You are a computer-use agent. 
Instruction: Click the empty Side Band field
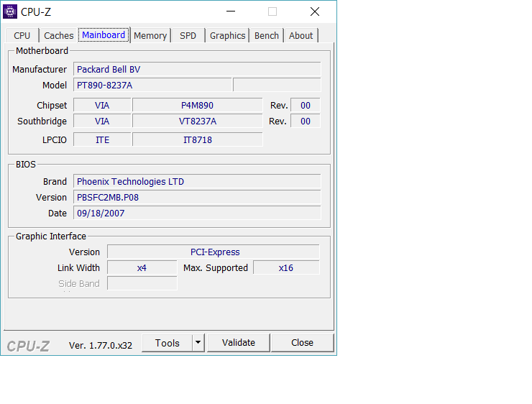tap(142, 283)
